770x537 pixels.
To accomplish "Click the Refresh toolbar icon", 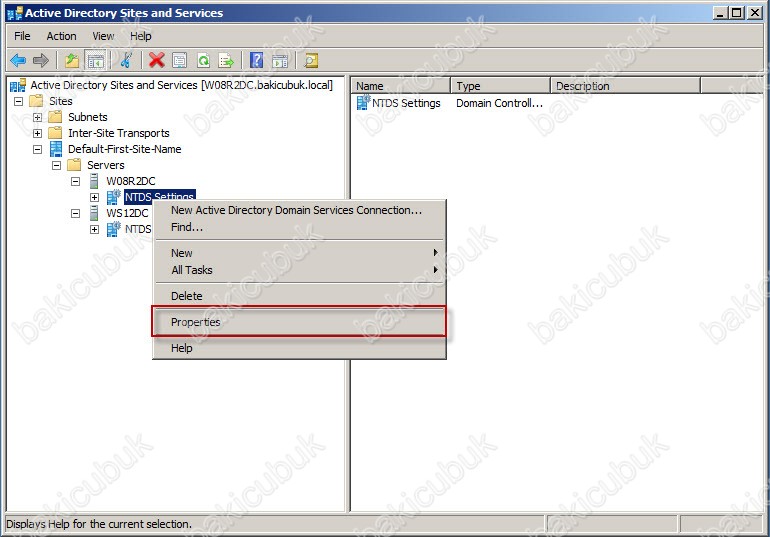I will (x=203, y=60).
